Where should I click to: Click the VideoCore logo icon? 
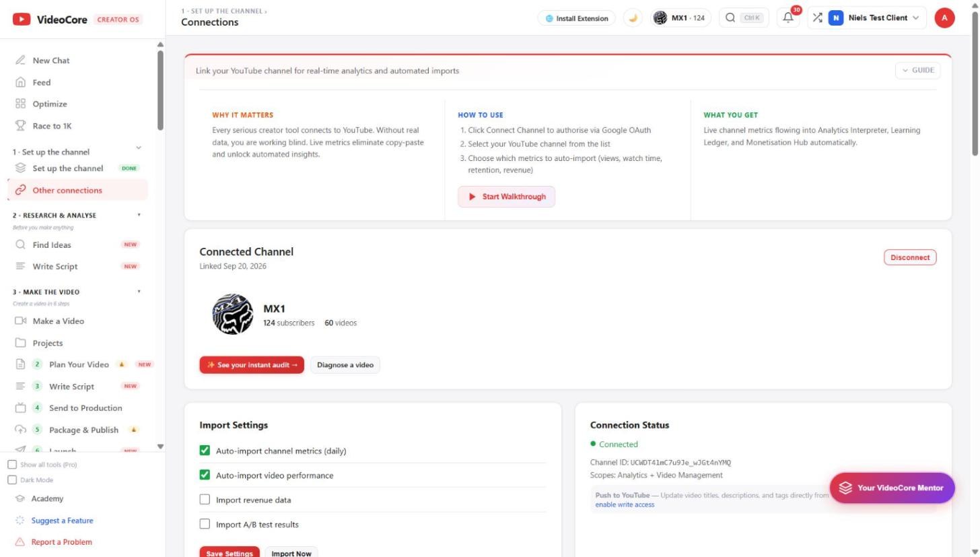pyautogui.click(x=22, y=20)
